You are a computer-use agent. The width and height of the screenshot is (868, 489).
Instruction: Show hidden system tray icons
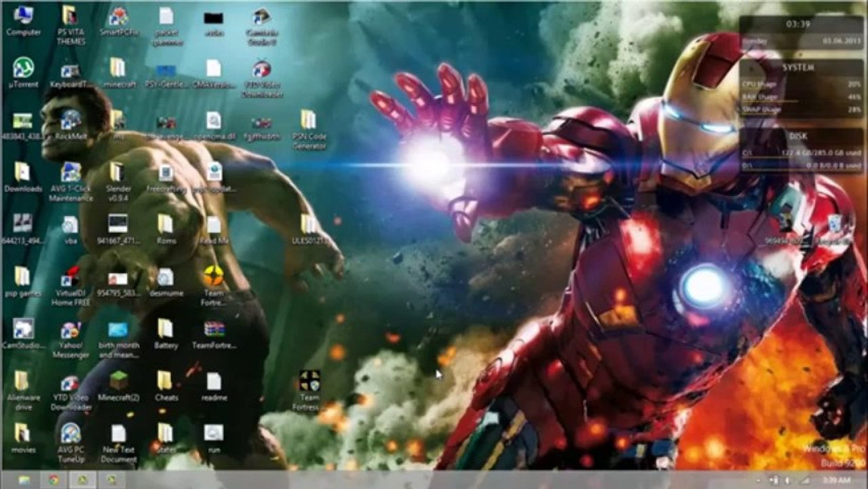pyautogui.click(x=758, y=480)
